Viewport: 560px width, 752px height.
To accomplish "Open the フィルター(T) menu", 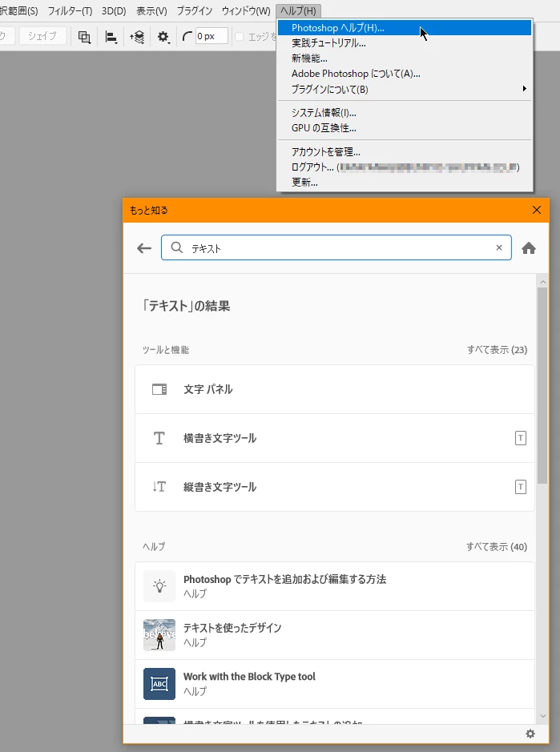I will click(70, 10).
